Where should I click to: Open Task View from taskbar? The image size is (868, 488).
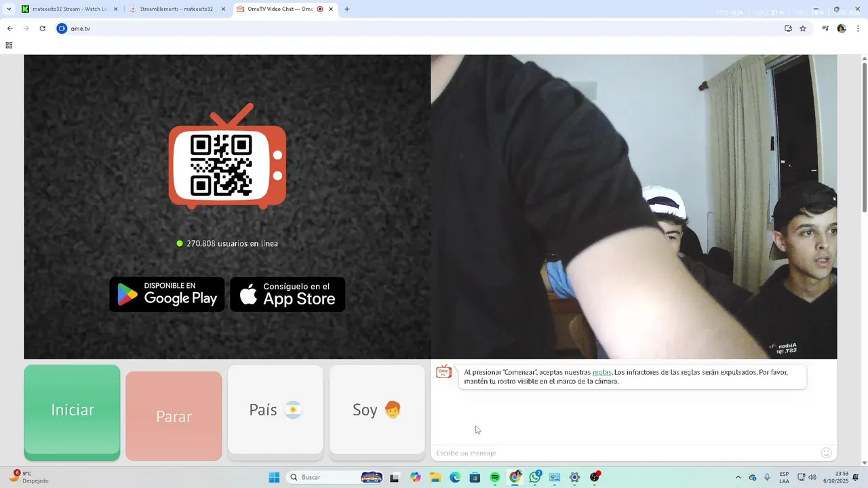coord(394,477)
